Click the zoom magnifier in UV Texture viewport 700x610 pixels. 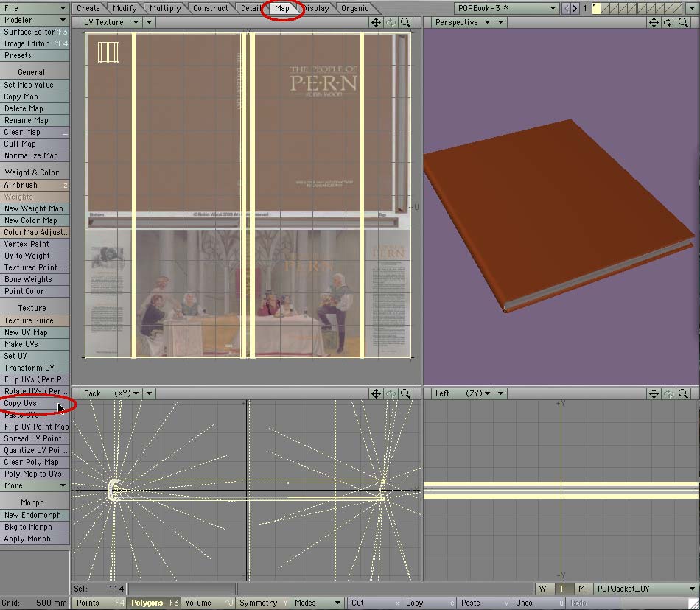coord(405,22)
